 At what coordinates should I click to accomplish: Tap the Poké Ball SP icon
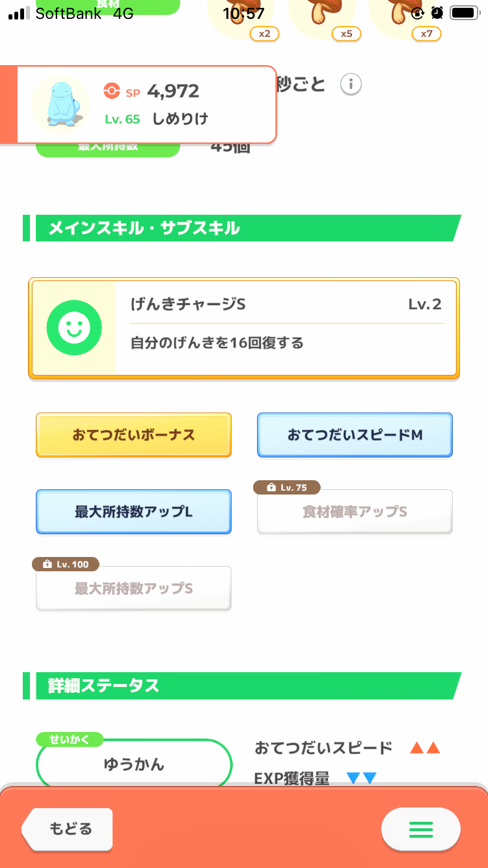point(112,92)
